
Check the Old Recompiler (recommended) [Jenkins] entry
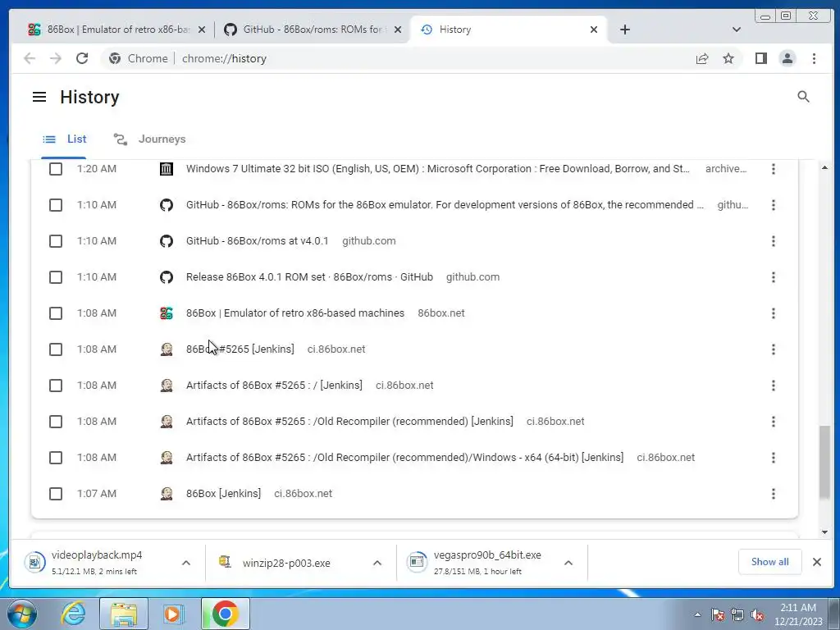(x=56, y=422)
